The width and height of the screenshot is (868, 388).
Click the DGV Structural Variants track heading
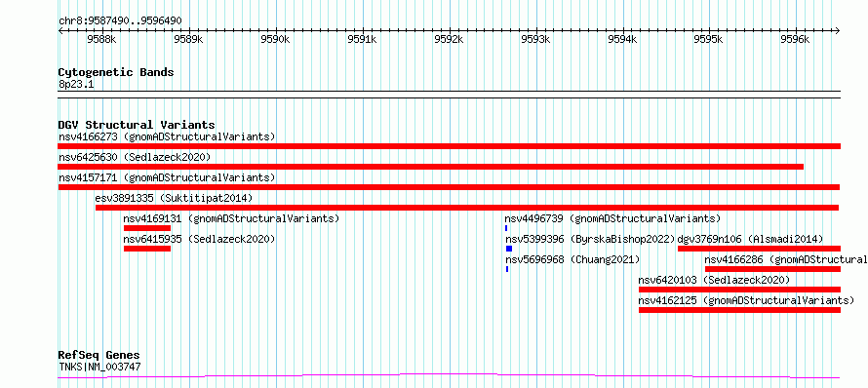pos(137,125)
